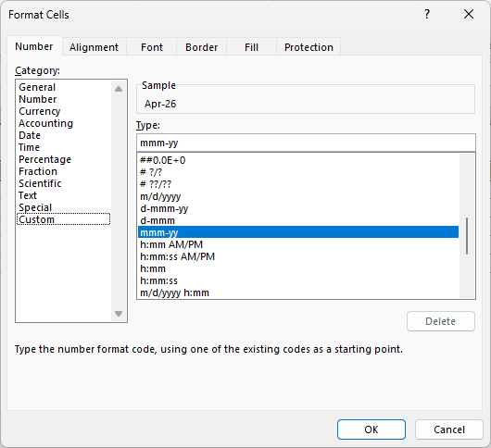Choose the h:mm AM/PM format code
This screenshot has width=491, height=448.
coord(298,244)
